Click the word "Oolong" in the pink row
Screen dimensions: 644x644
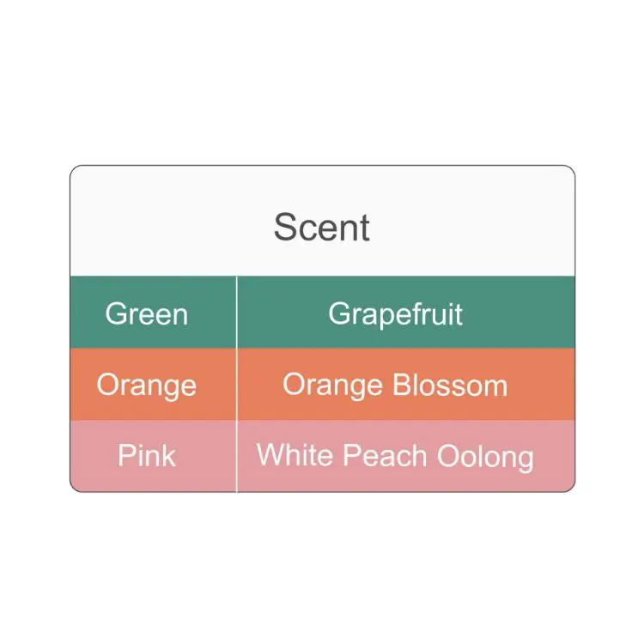tap(485, 455)
